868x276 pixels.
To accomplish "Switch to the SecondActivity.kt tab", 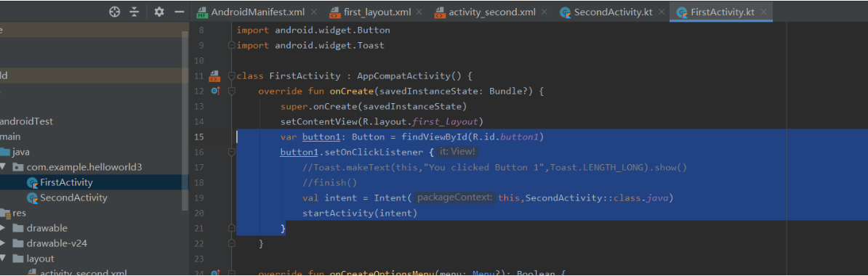I will [x=611, y=12].
